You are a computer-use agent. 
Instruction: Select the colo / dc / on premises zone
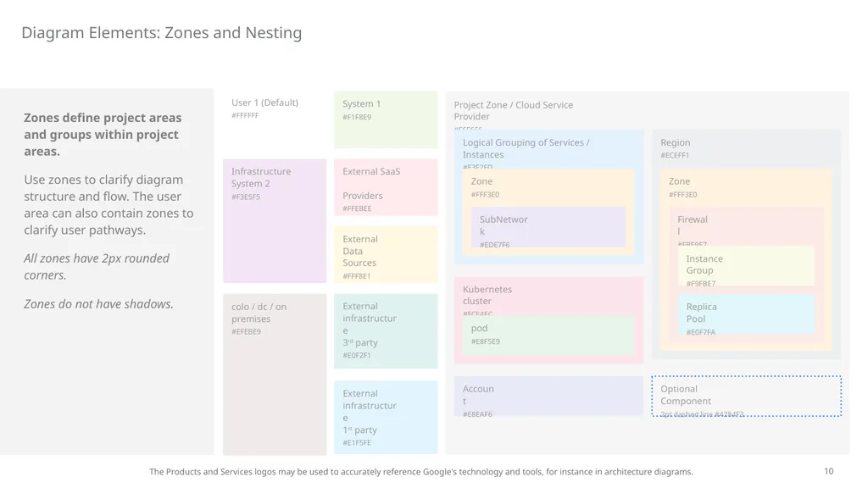[275, 374]
